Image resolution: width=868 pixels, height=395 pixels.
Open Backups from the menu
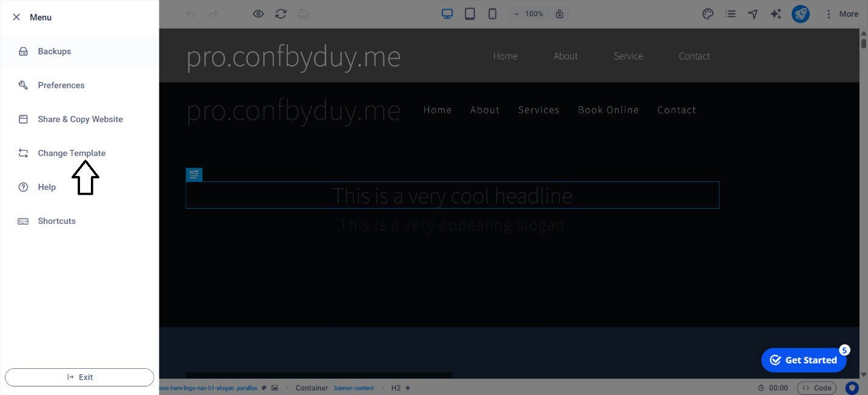click(55, 52)
